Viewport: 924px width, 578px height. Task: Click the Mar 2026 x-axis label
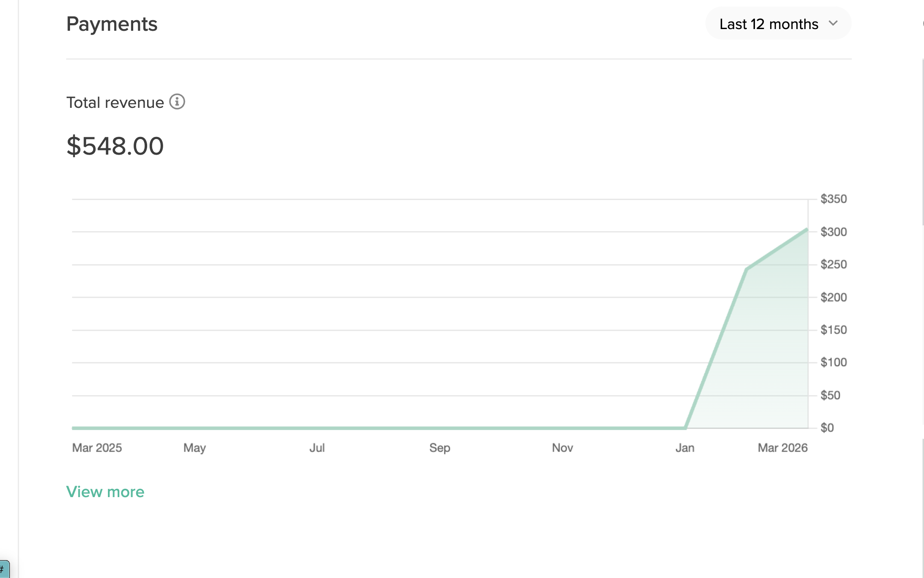782,447
